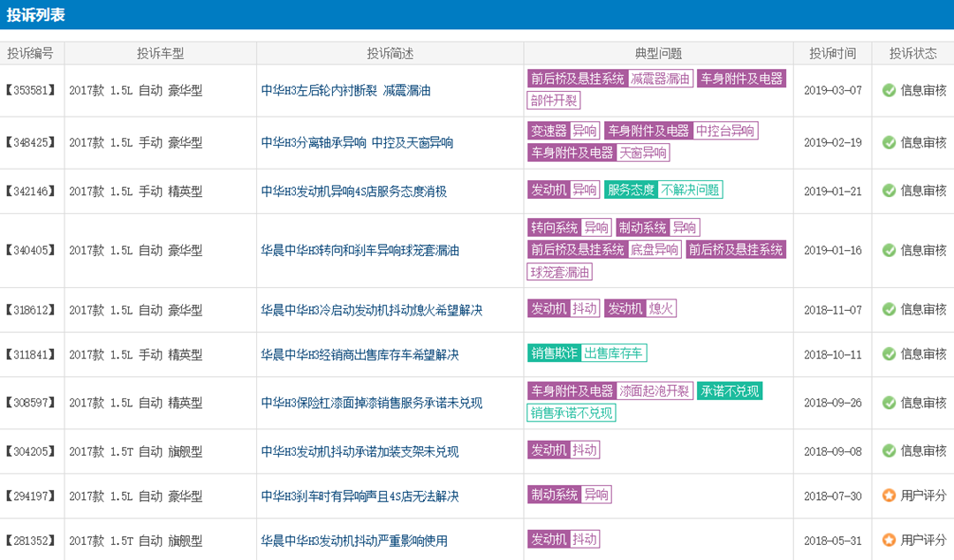Viewport: 954px width, 560px height.
Task: Click green check icon for complaint 311841
Action: 889,354
